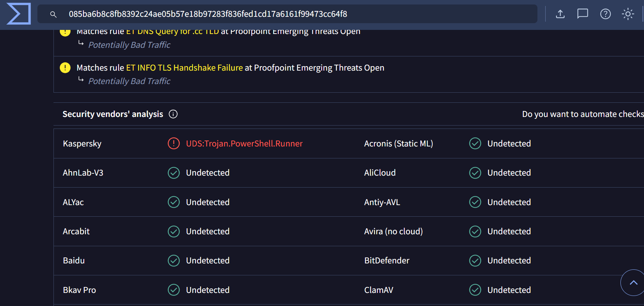
Task: Click the Avira (no cloud) vendor name
Action: pos(393,231)
